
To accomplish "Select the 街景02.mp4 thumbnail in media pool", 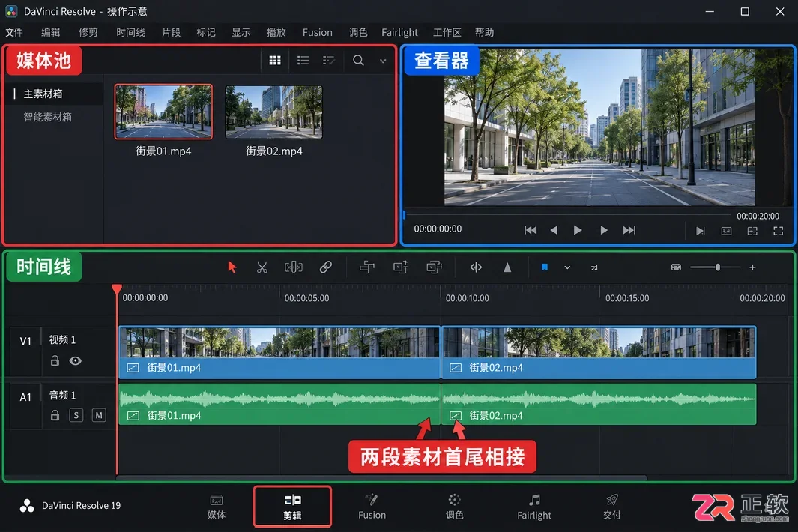I will (273, 112).
